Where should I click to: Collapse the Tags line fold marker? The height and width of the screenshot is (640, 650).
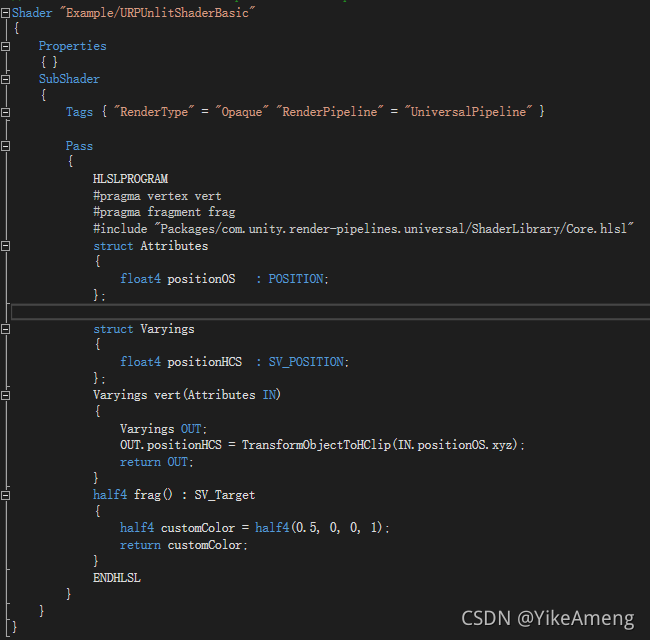5,112
